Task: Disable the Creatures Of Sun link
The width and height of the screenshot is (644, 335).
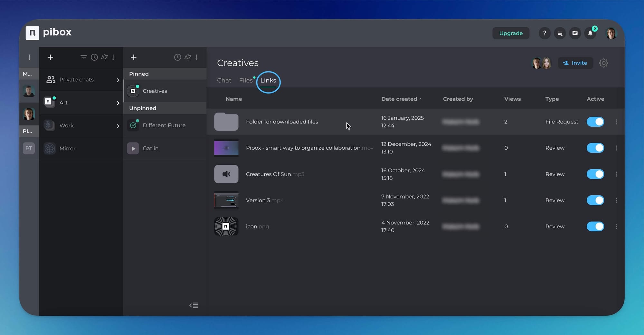Action: (x=595, y=174)
